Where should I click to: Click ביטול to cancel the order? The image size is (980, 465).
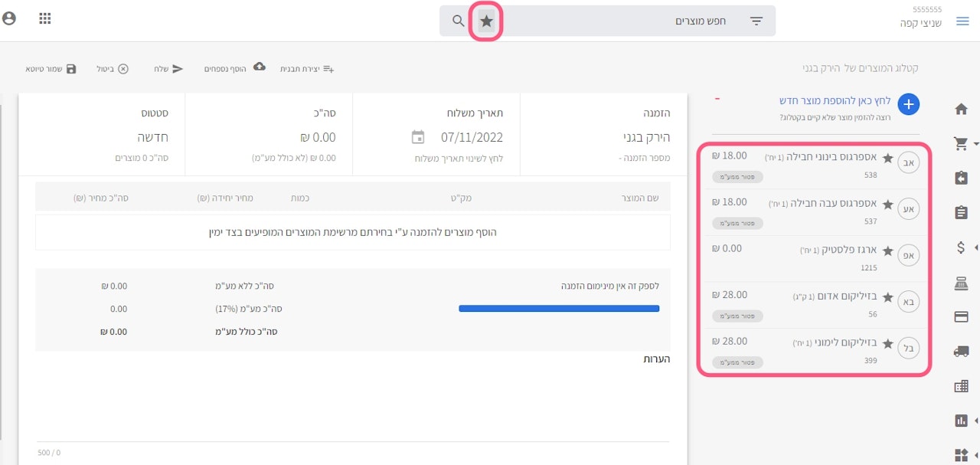(x=113, y=69)
